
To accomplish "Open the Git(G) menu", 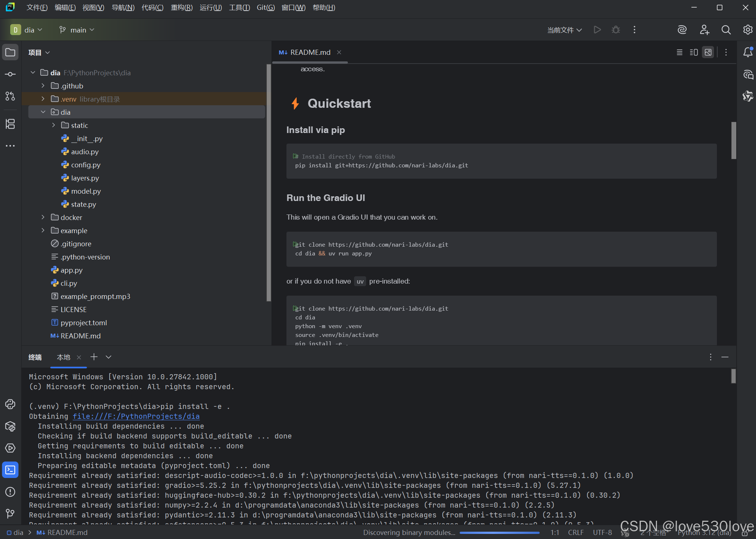I will point(265,8).
